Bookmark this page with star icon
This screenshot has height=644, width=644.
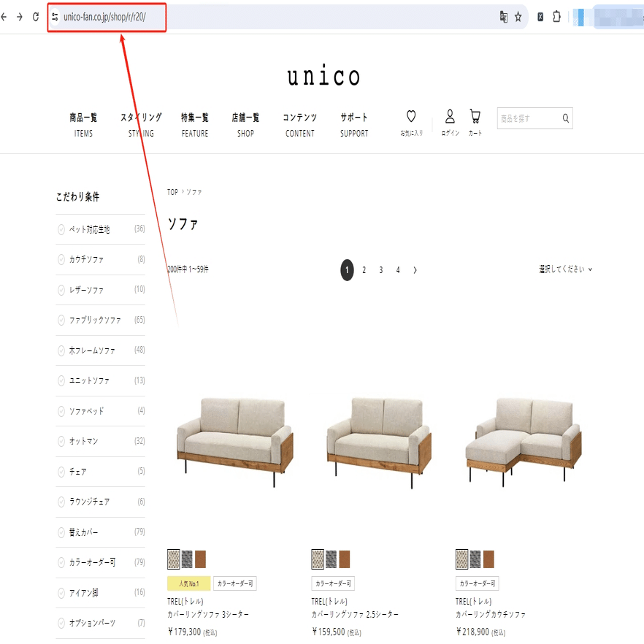pos(518,17)
